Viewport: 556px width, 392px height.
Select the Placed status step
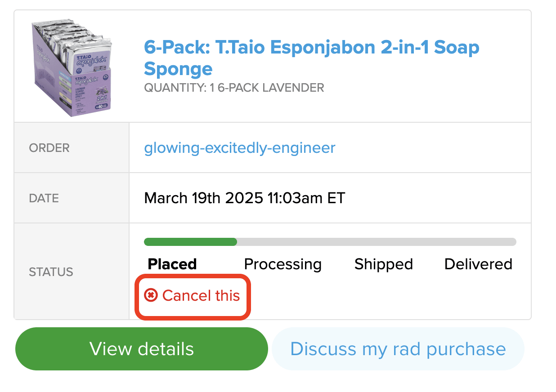[172, 264]
